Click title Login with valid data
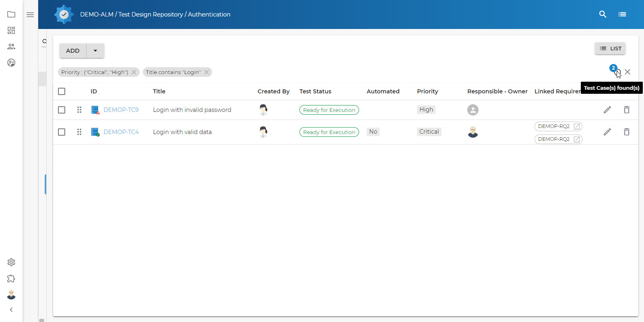Screen dimensions: 644x322 182,132
